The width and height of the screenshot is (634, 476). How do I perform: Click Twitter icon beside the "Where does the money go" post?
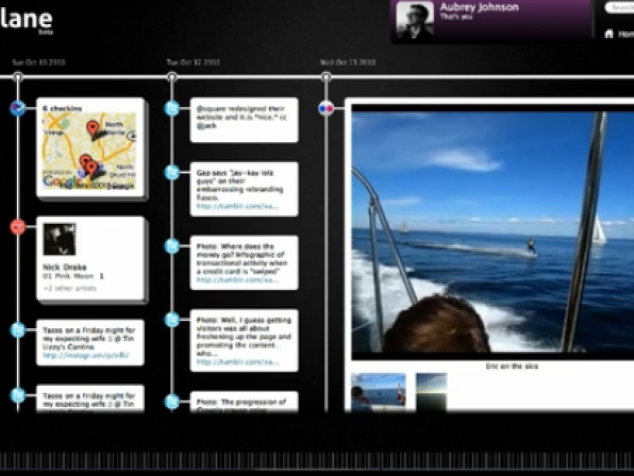pos(172,246)
